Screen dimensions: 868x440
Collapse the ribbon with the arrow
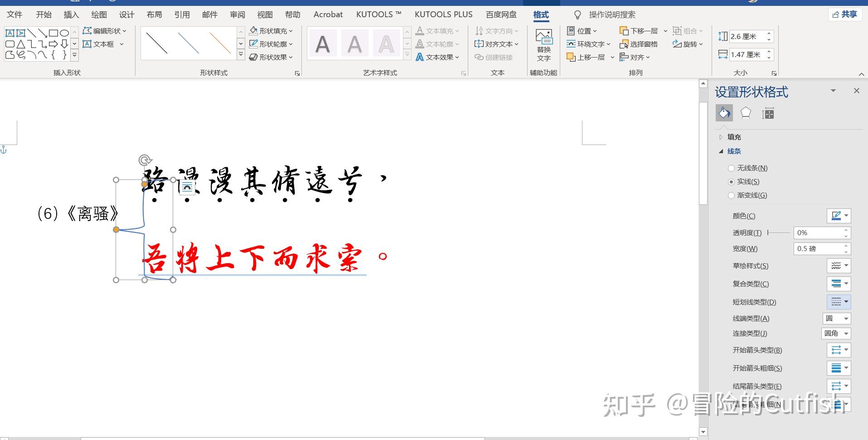click(x=861, y=74)
